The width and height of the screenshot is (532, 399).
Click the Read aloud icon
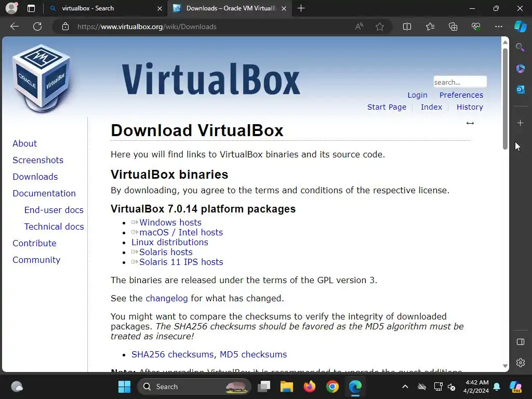pyautogui.click(x=359, y=26)
